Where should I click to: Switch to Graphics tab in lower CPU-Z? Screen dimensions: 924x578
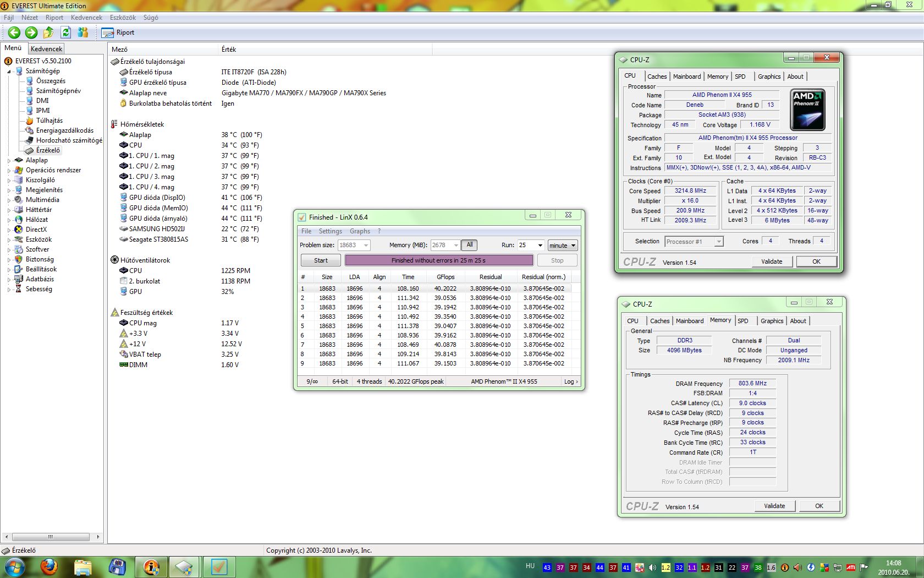[x=772, y=321]
